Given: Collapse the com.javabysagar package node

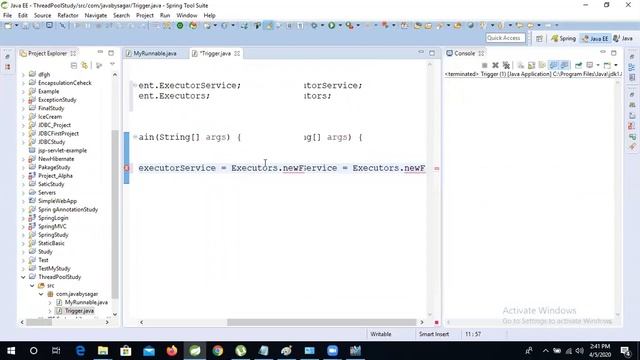Looking at the screenshot, I should coord(41,294).
